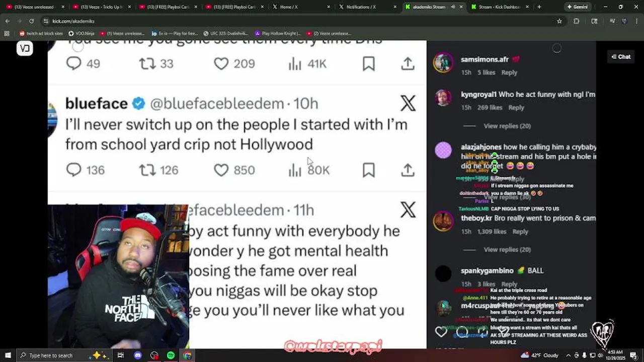This screenshot has height=362, width=644.
Task: Open the VDO.Ninja bookmark
Action: click(x=83, y=33)
